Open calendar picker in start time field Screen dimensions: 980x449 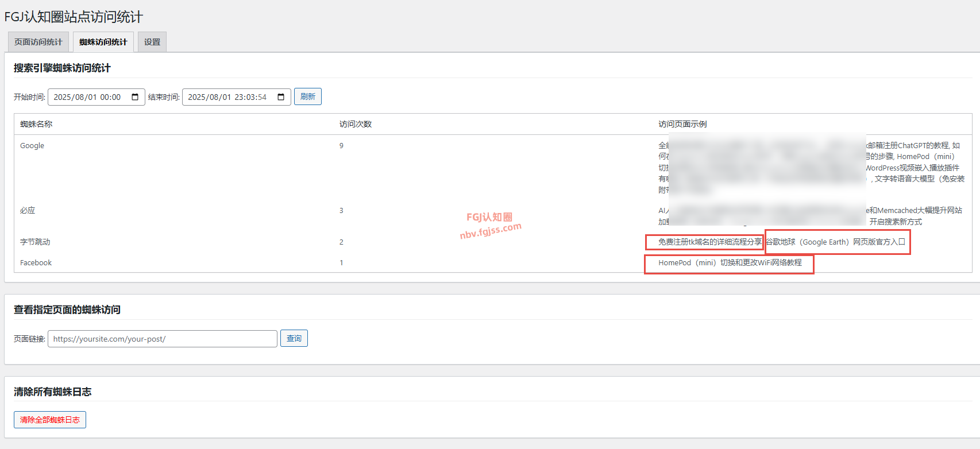click(135, 97)
